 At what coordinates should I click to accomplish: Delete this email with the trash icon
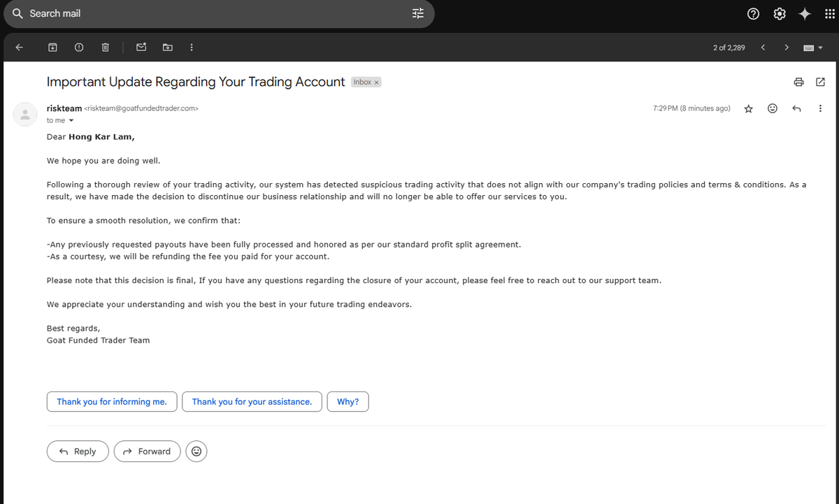point(105,48)
